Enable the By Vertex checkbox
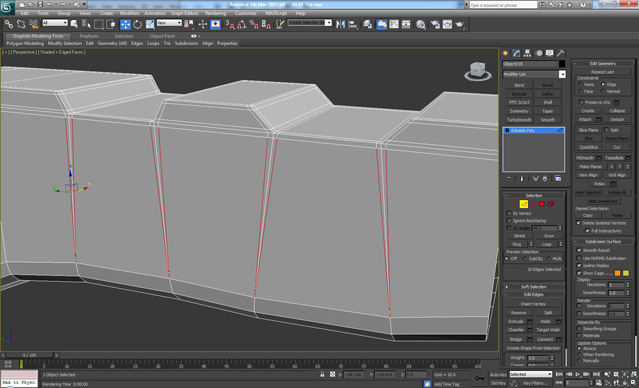 (x=509, y=214)
